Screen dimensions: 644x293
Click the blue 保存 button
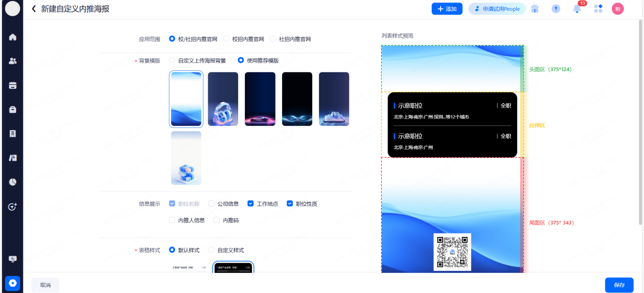[x=619, y=285]
